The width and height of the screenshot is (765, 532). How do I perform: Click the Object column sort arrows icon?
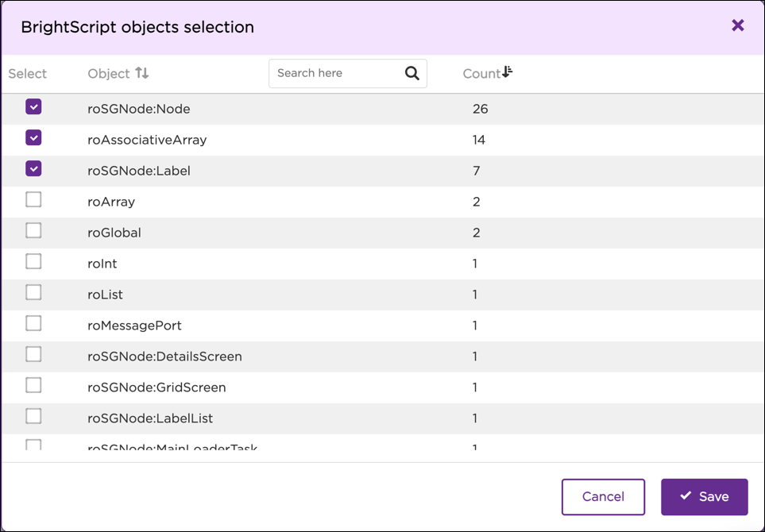point(140,73)
